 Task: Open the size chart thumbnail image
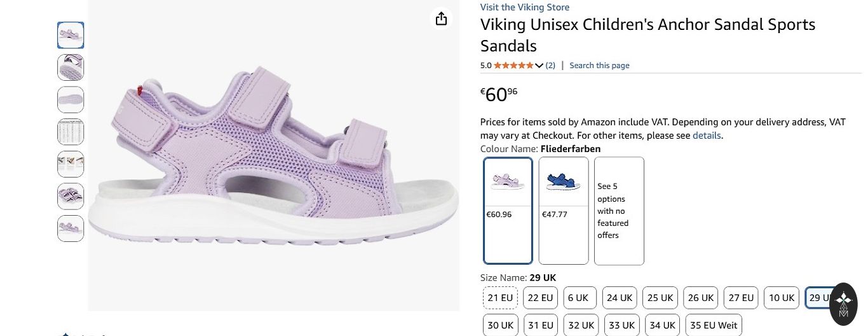[71, 132]
